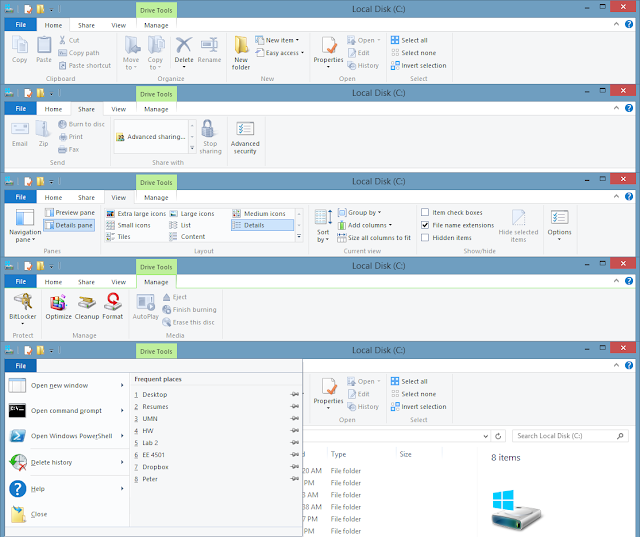The image size is (640, 537).
Task: Switch to Content layout
Action: (187, 237)
